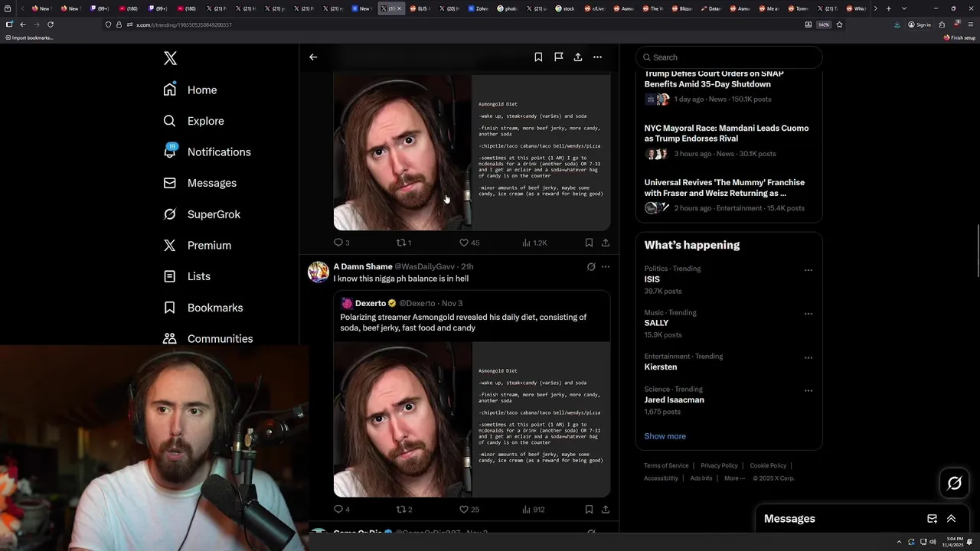Reply to the post with 3 replies
This screenshot has width=980, height=551.
tap(341, 243)
